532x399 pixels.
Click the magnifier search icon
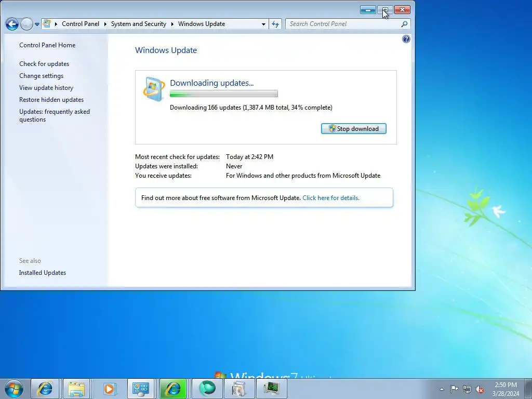(404, 24)
